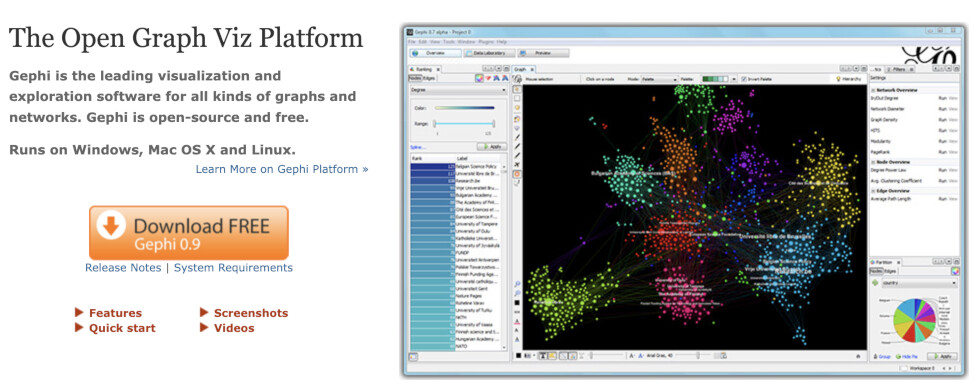975x385 pixels.
Task: Toggle the Invert Palette checkbox
Action: 744,79
